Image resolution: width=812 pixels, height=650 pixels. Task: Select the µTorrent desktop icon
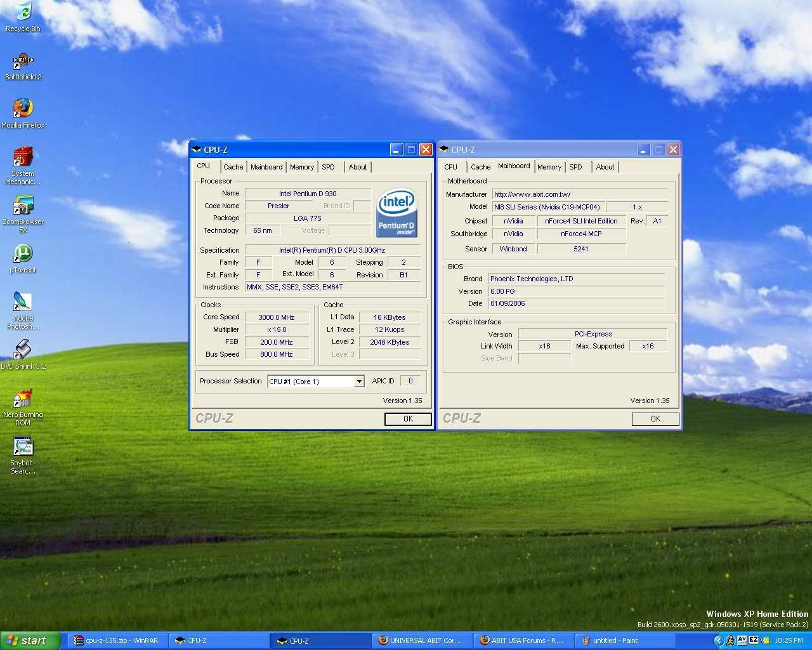click(x=23, y=258)
